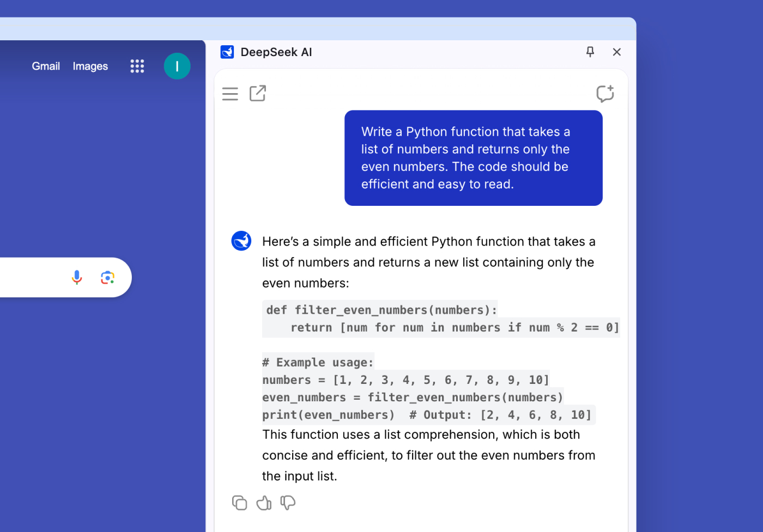Viewport: 763px width, 532px height.
Task: Click the blue user prompt bubble
Action: tap(473, 158)
